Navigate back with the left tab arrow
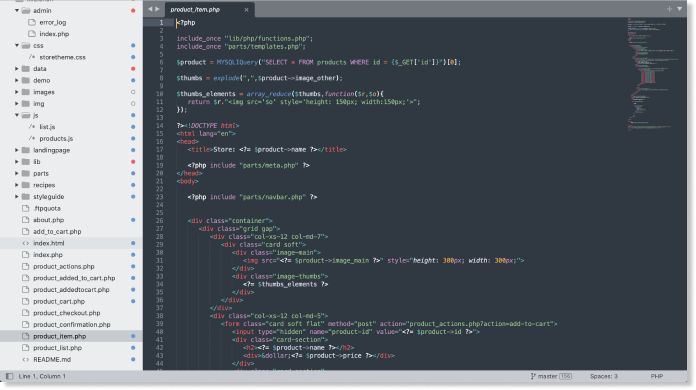Viewport: 696px width, 390px height. coord(150,9)
